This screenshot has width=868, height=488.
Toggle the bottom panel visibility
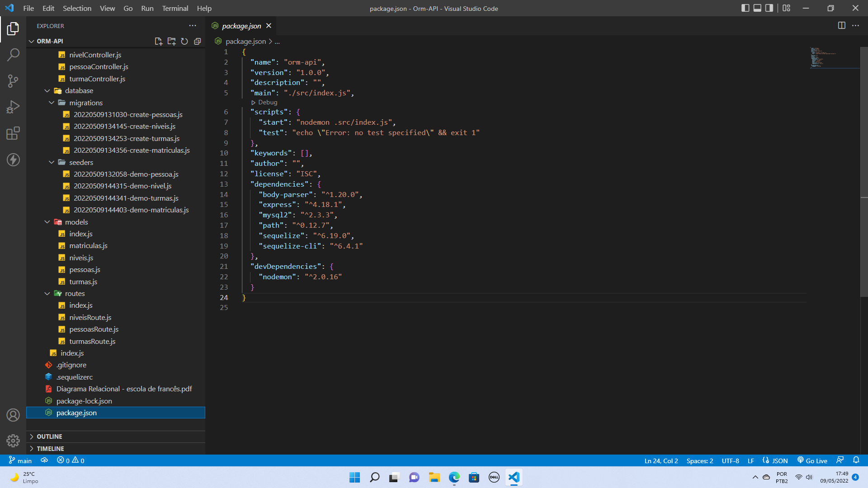coord(756,8)
